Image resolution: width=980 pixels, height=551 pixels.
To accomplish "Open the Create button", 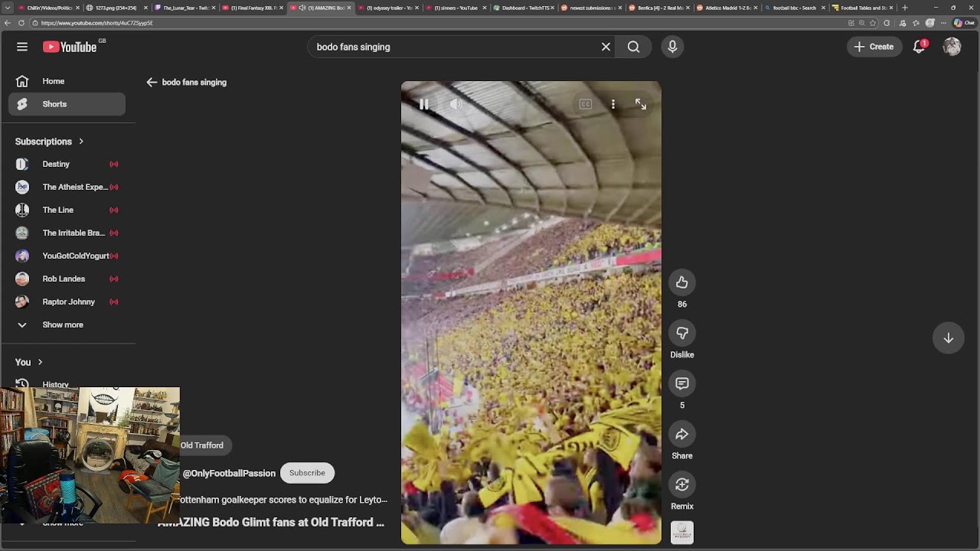I will click(x=874, y=47).
